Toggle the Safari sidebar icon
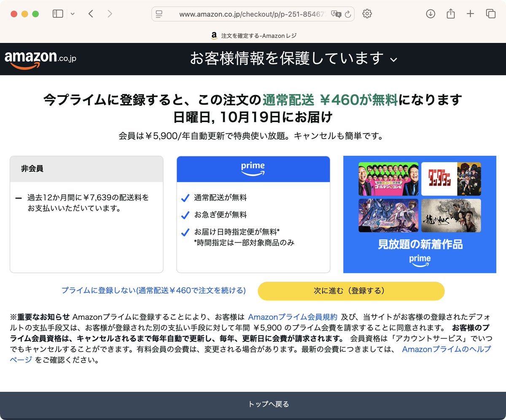Screen dimensions: 506x420 (57, 14)
